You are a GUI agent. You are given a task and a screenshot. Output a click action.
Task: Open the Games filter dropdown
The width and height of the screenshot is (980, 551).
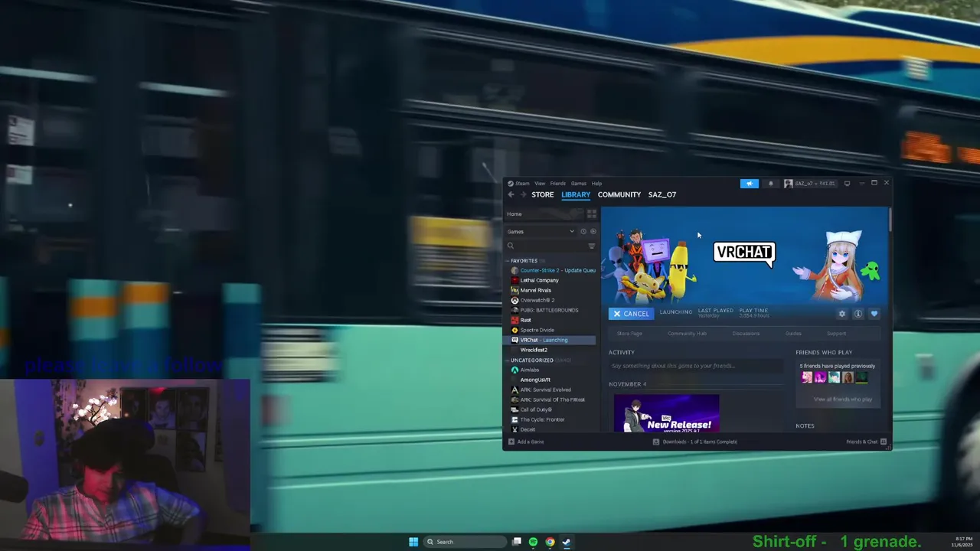point(541,231)
